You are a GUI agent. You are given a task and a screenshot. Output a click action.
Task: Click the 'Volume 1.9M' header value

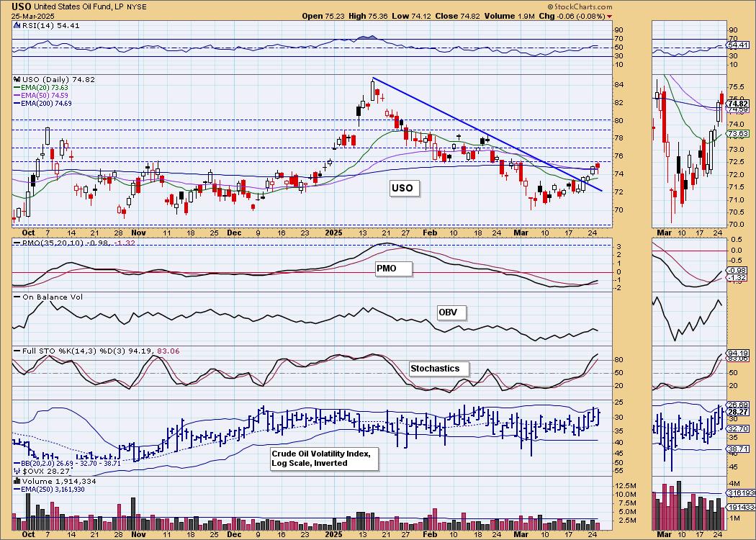click(510, 16)
